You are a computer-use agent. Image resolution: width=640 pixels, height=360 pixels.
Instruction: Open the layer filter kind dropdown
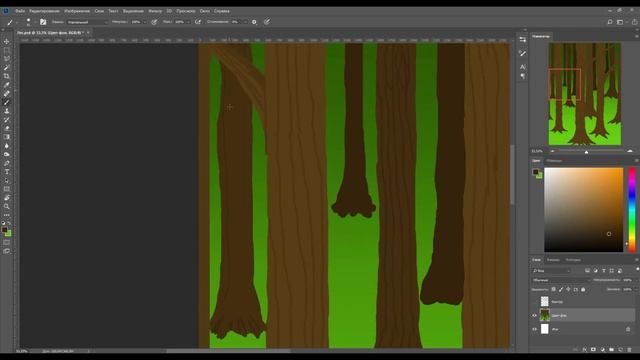point(552,271)
